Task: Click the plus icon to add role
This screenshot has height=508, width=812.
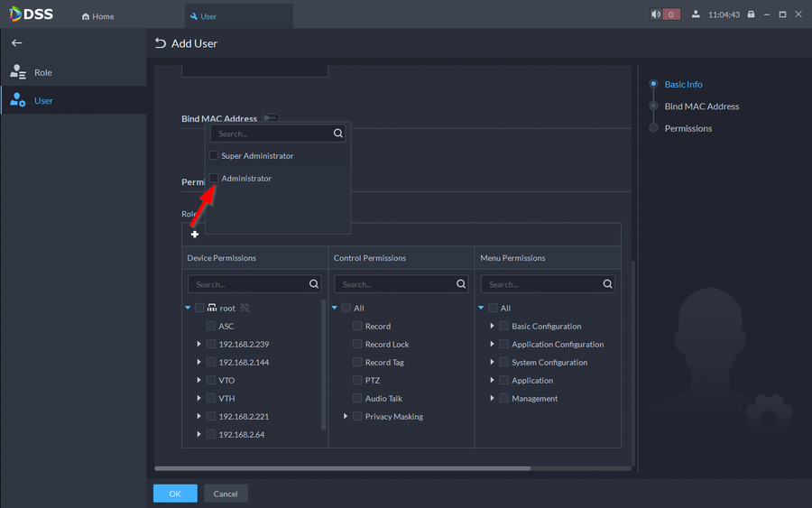Action: coord(195,235)
